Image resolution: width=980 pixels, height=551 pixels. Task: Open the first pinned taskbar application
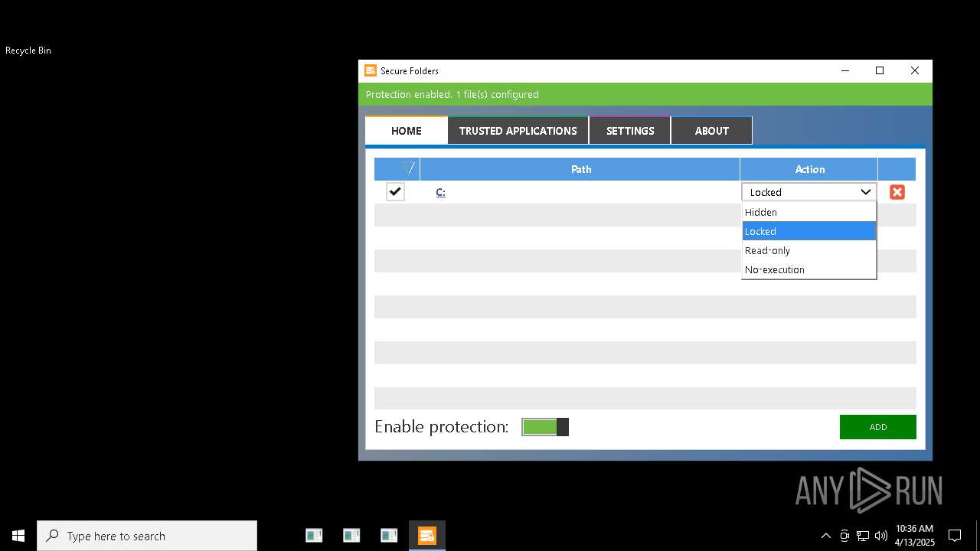pyautogui.click(x=314, y=536)
